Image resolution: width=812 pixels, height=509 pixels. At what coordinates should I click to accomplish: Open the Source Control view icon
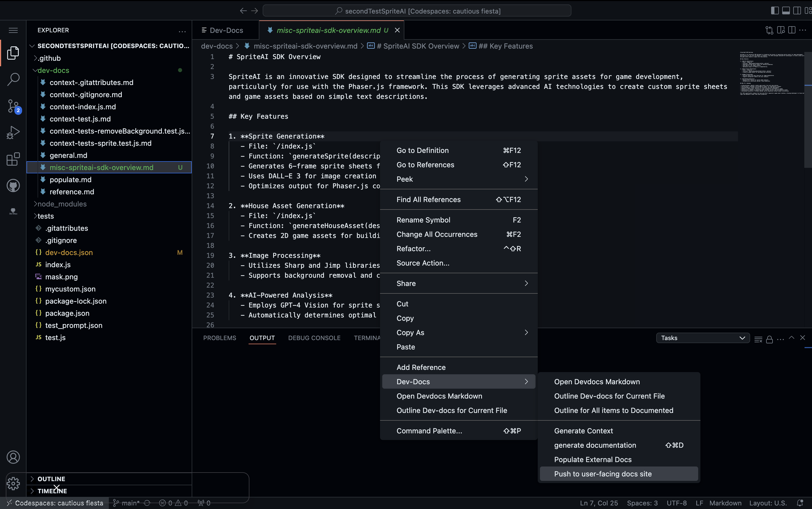[13, 106]
